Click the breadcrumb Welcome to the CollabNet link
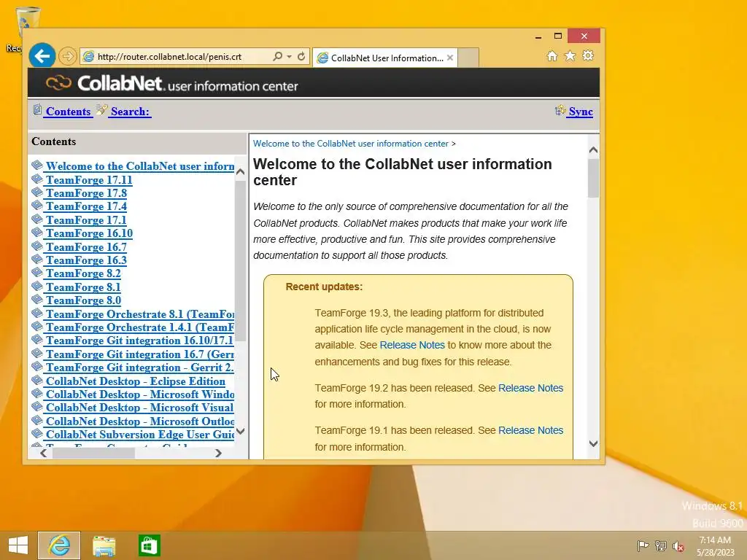Image resolution: width=747 pixels, height=560 pixels. (351, 144)
